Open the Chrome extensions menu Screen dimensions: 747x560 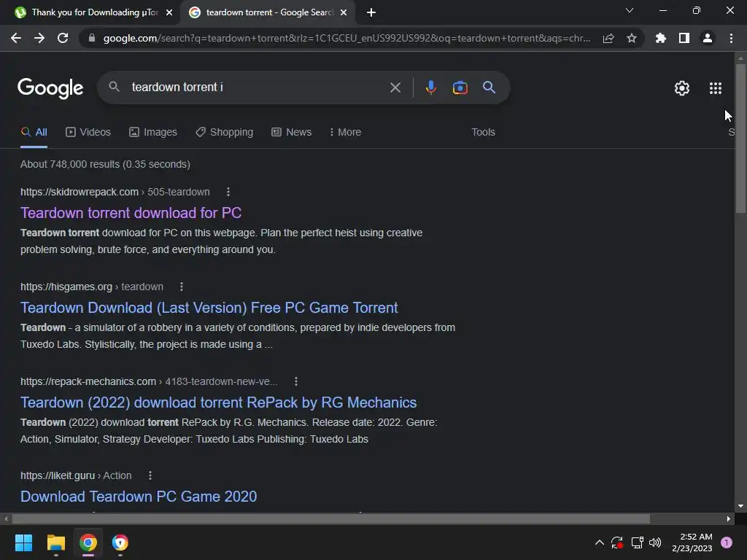point(660,38)
